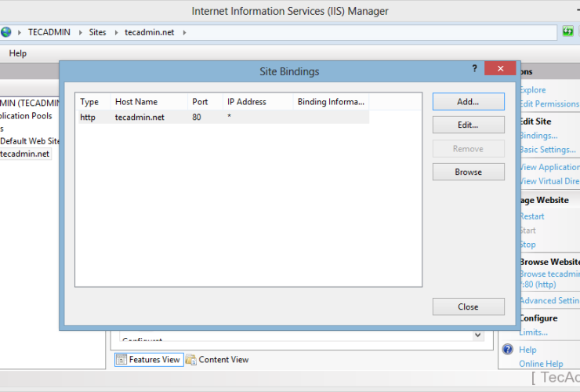This screenshot has height=392, width=580.
Task: Expand the dropdown arrow below the dialog
Action: [x=477, y=336]
